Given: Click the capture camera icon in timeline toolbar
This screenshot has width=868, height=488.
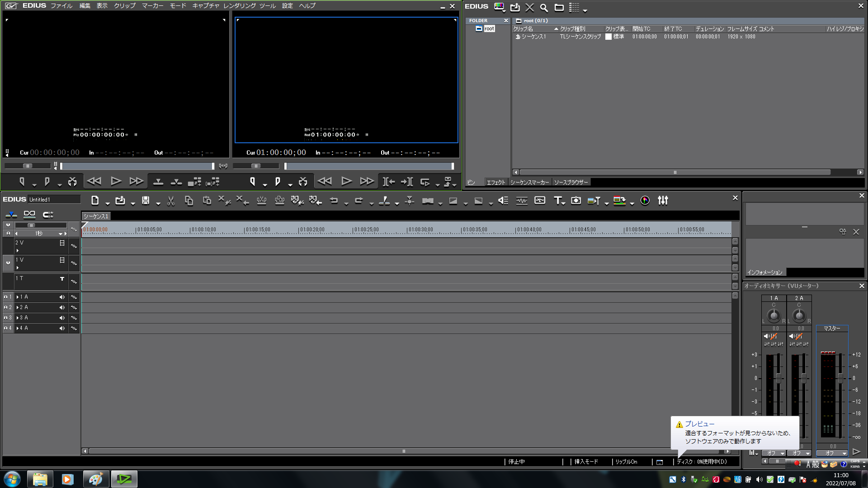Looking at the screenshot, I should pyautogui.click(x=576, y=201).
